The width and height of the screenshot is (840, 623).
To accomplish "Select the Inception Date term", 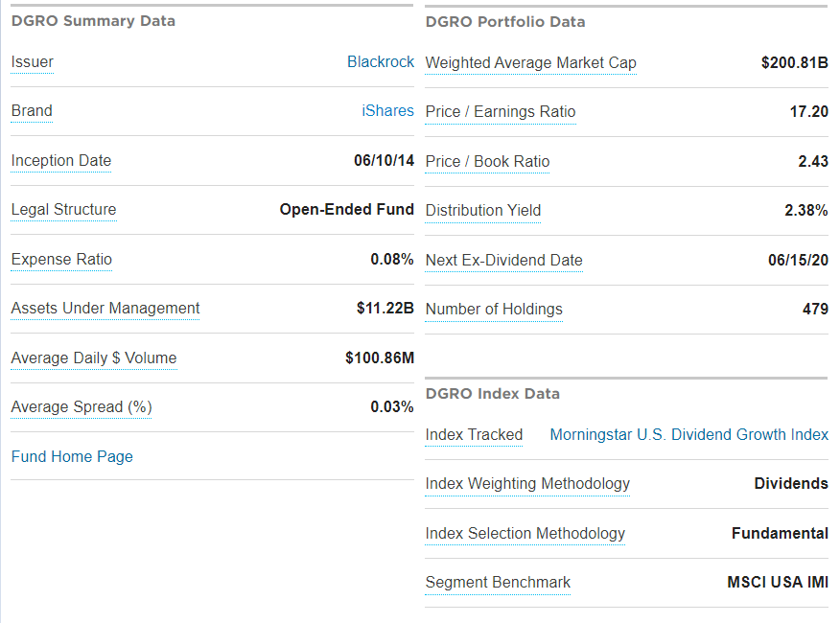I will pos(61,160).
